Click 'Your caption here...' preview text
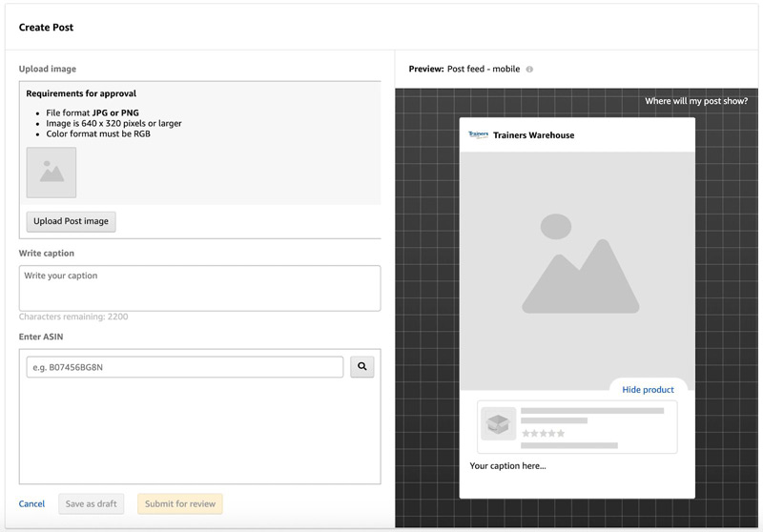 click(x=507, y=466)
